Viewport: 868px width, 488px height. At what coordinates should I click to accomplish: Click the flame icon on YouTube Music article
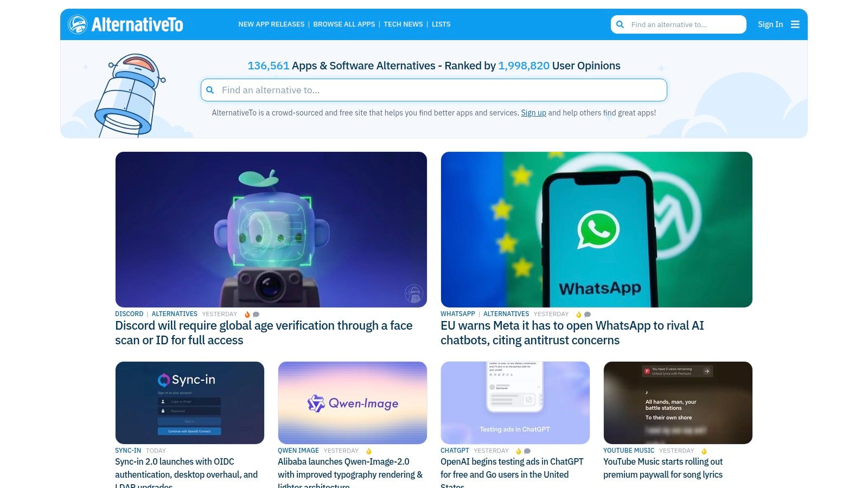(704, 451)
